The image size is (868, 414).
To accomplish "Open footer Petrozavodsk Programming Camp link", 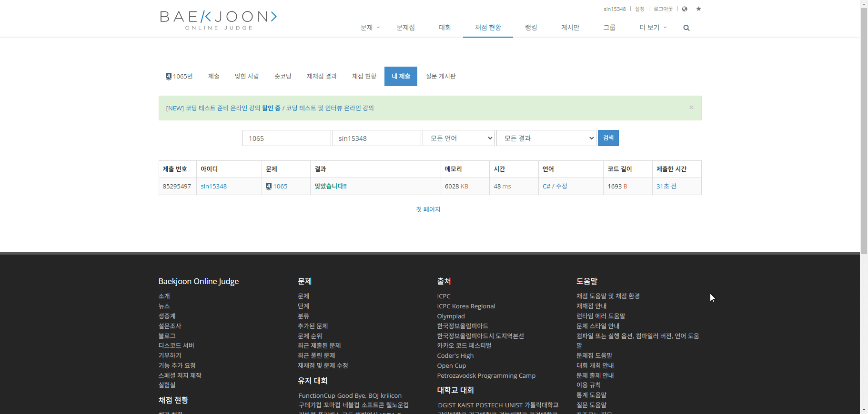I will (486, 375).
